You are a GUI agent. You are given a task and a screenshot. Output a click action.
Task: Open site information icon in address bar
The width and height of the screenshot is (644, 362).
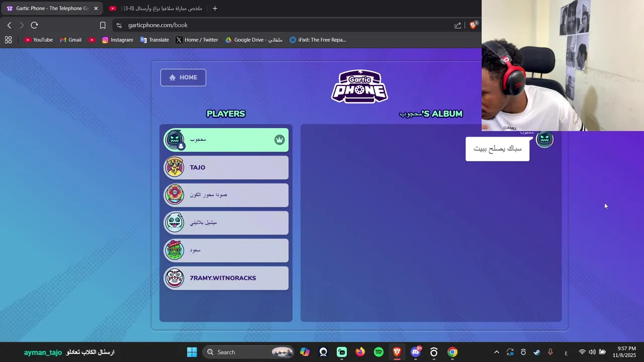(x=119, y=25)
